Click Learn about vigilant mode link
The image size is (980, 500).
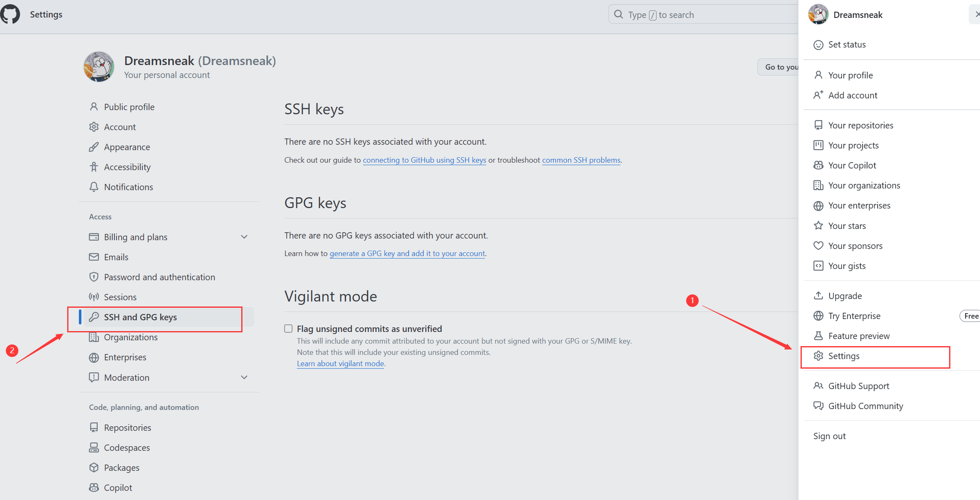click(340, 364)
